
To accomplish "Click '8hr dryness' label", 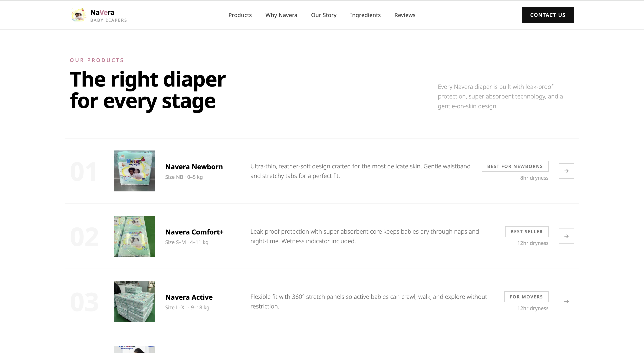I will click(534, 178).
